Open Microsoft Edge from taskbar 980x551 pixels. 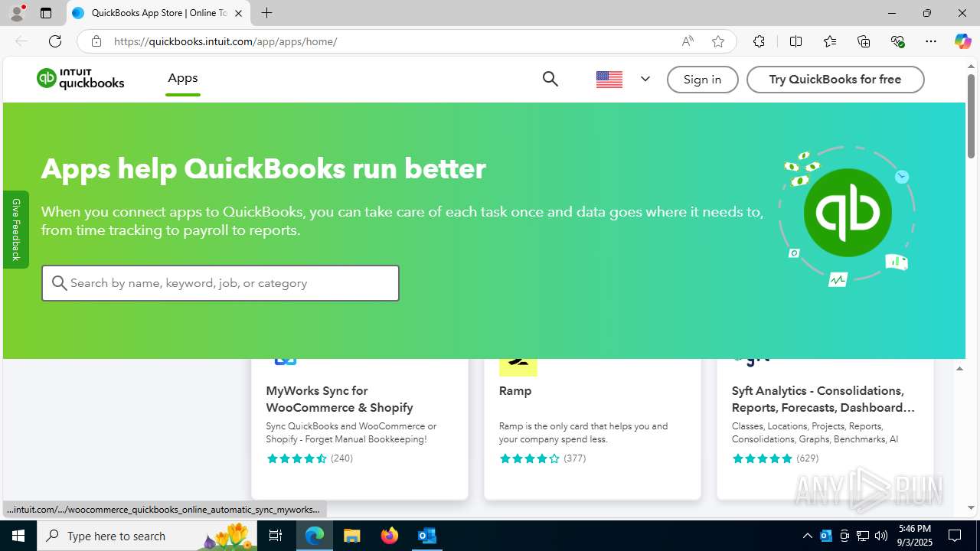(315, 536)
